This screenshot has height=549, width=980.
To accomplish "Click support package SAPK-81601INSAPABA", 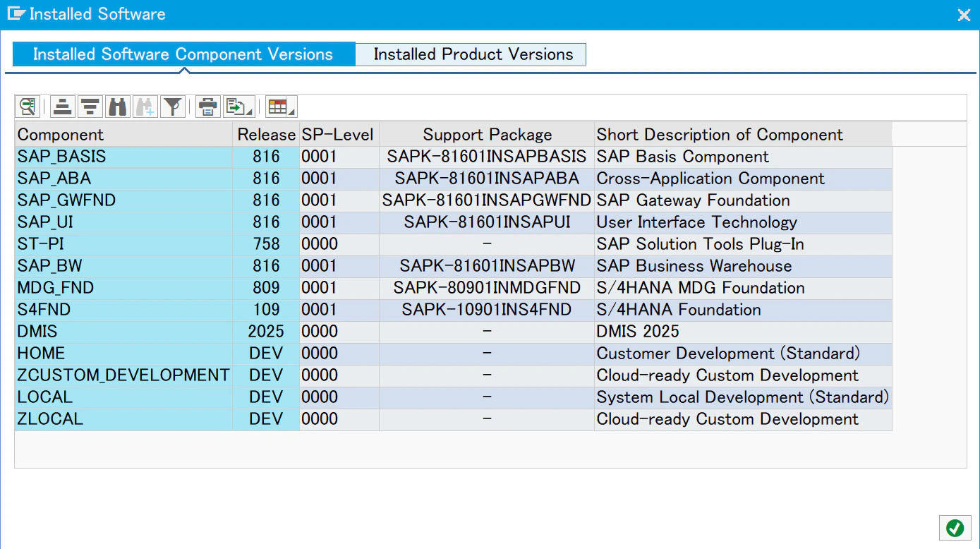I will [x=487, y=179].
